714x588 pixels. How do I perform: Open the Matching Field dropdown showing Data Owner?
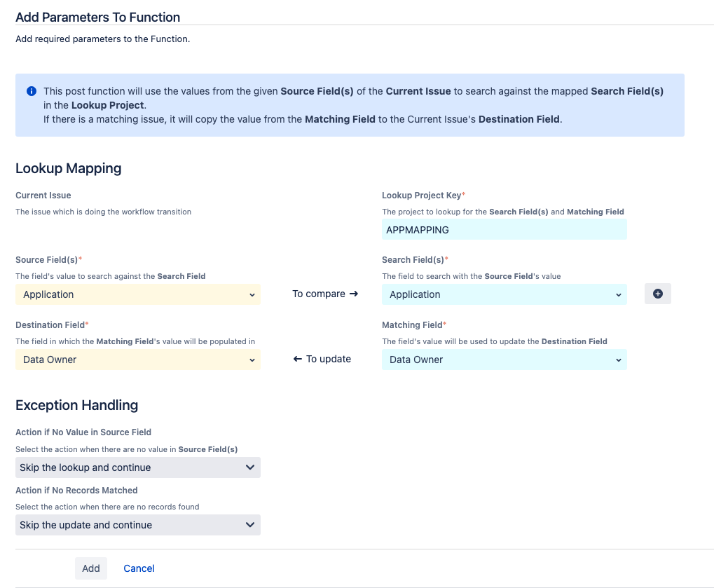(504, 360)
